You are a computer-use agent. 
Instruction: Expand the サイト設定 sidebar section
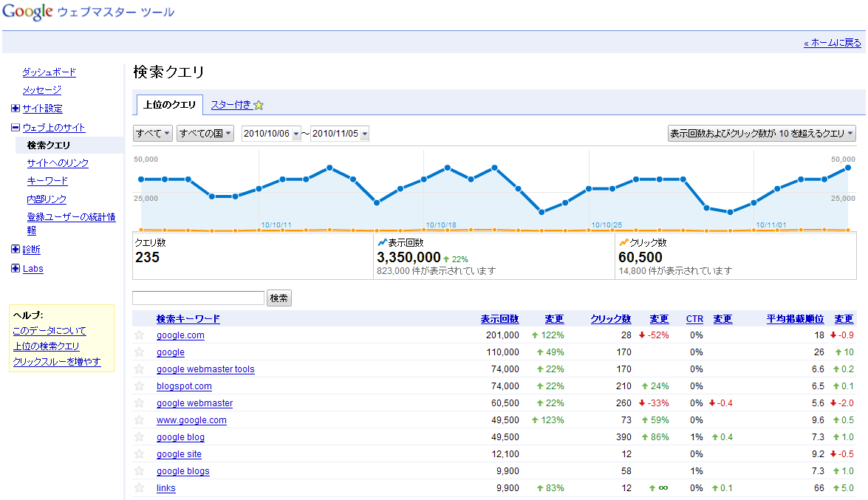point(16,109)
